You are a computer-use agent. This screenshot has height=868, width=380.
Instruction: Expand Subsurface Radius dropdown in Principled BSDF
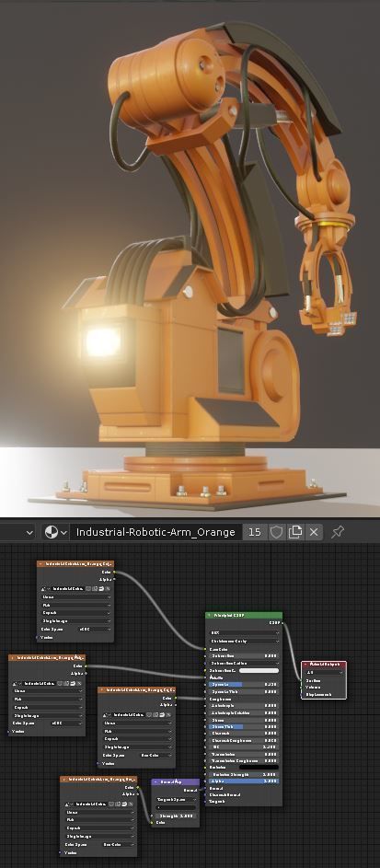point(244,663)
